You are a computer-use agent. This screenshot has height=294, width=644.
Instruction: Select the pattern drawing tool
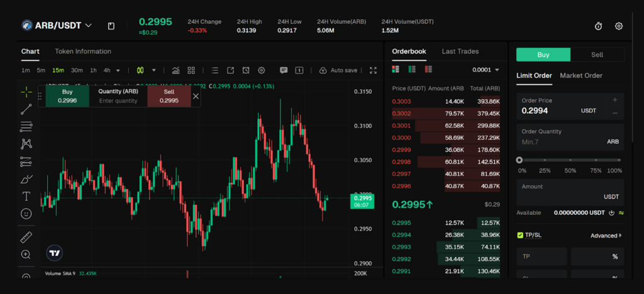26,144
